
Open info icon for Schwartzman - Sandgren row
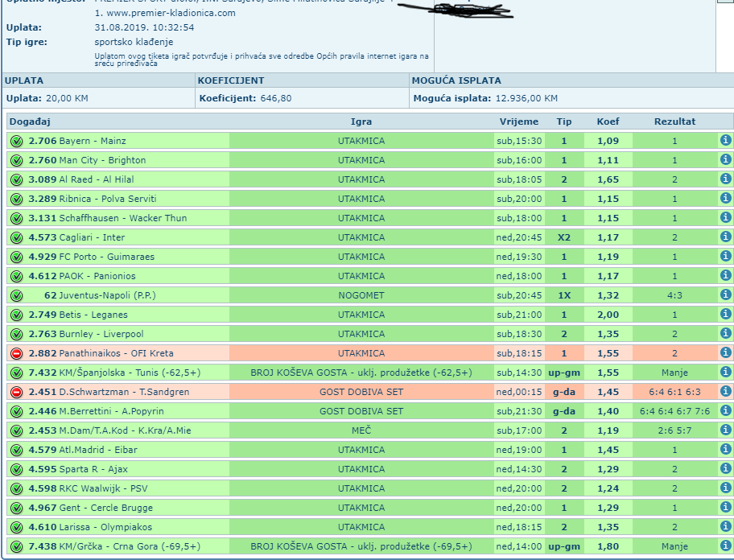(726, 391)
